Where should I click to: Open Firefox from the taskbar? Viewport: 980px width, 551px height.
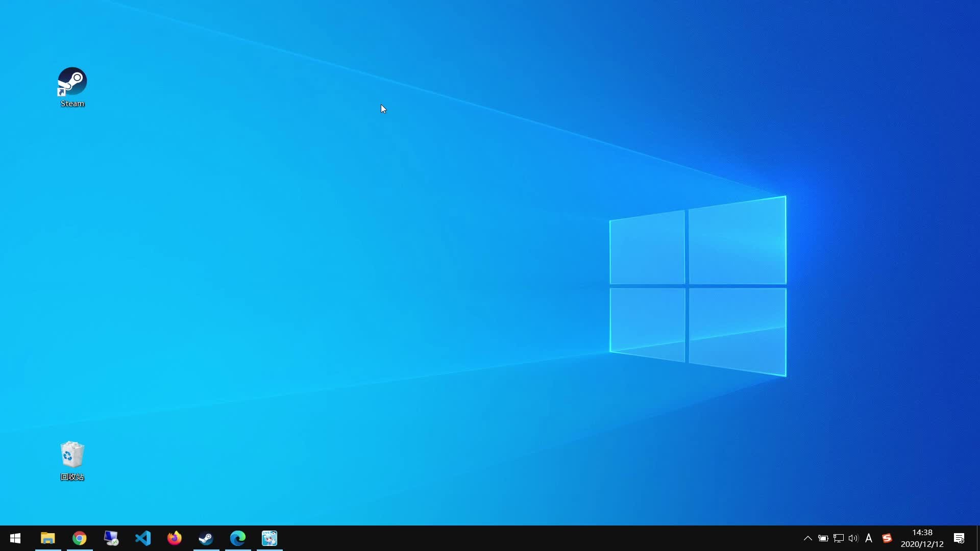tap(175, 538)
